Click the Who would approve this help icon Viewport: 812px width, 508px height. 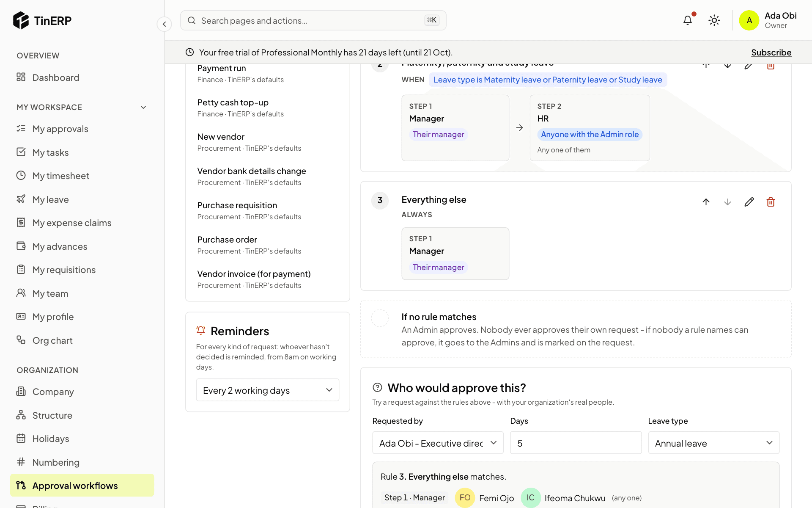coord(377,387)
